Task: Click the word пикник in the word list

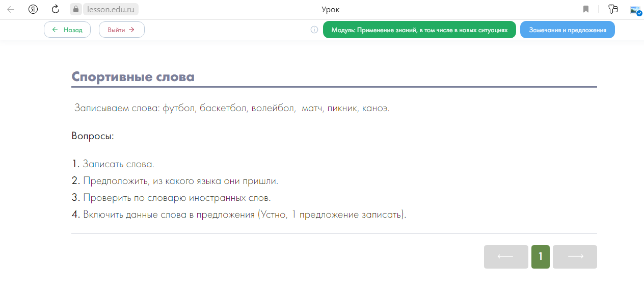Action: pos(342,108)
